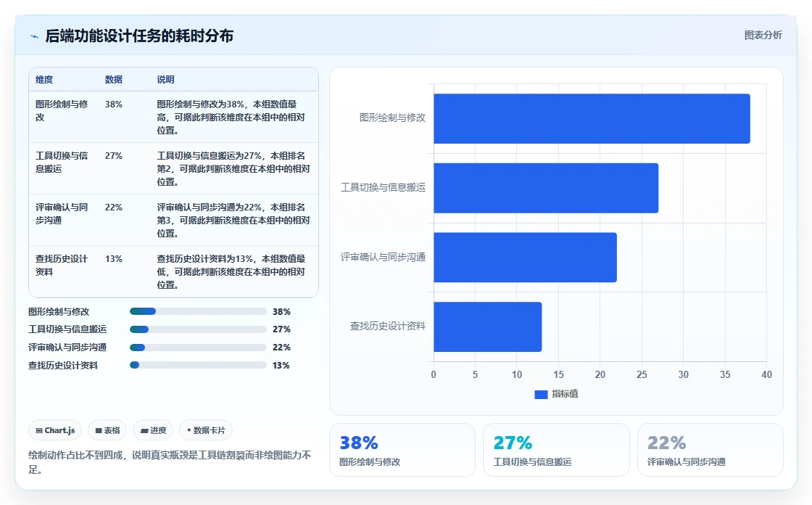
Task: Click the 27% data card
Action: [x=556, y=450]
